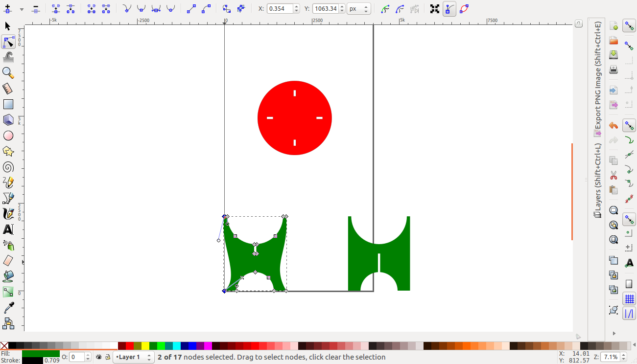Select the Rectangle tool
Screen dimensions: 637x364
tap(8, 104)
